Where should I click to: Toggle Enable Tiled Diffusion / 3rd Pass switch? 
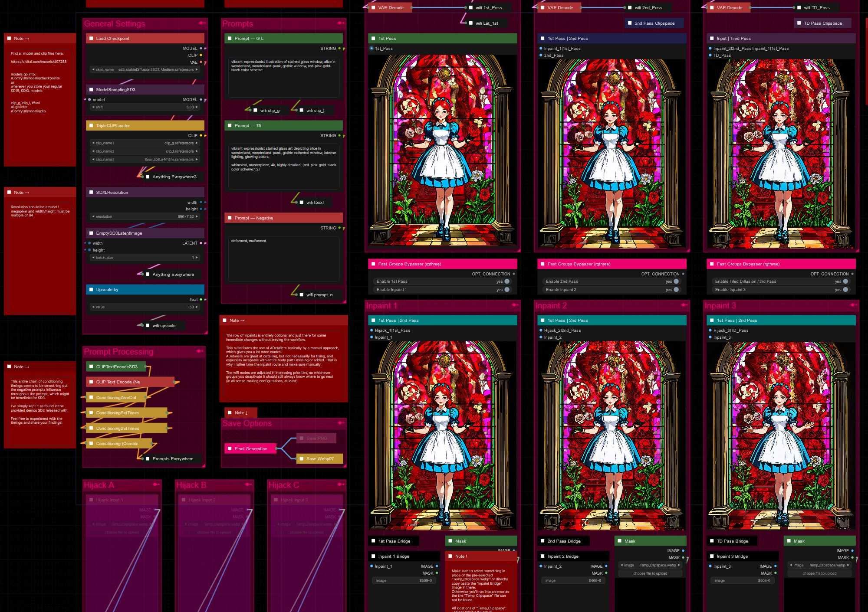(845, 281)
